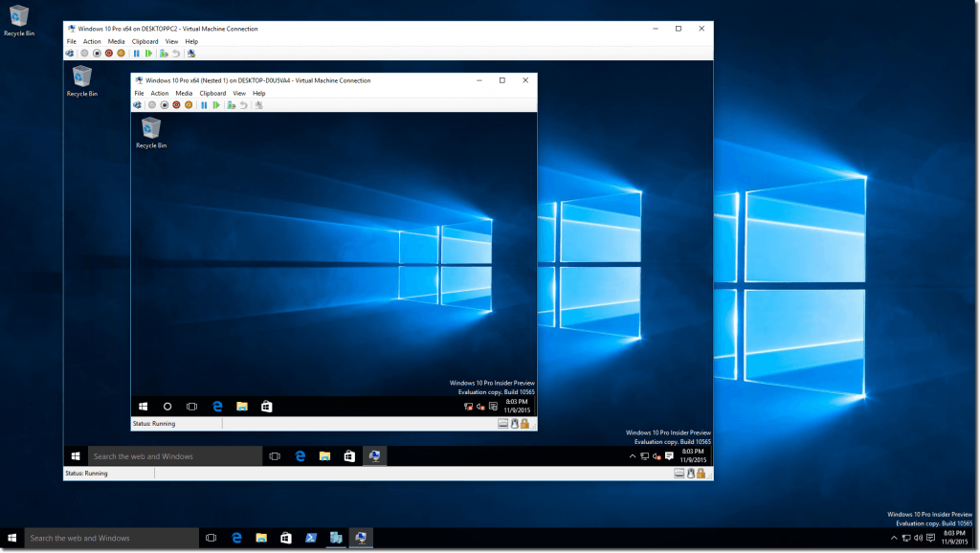980x553 pixels.
Task: Pause the nested virtual machine via toolbar
Action: [x=203, y=105]
